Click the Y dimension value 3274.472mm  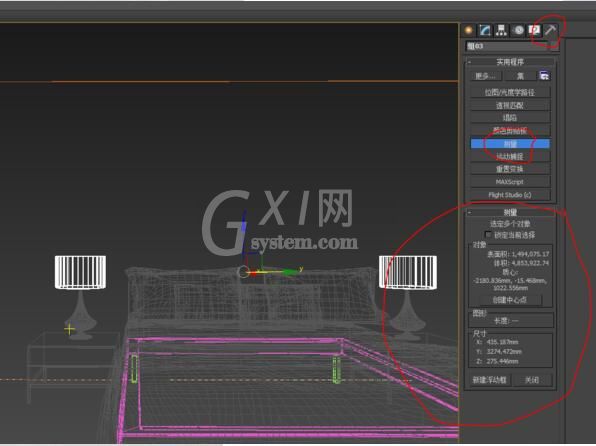(504, 351)
